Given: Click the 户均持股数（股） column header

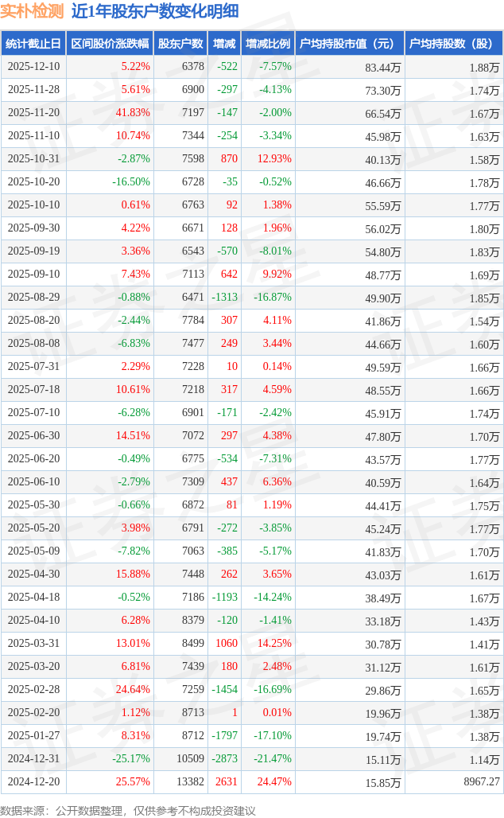Looking at the screenshot, I should [454, 44].
